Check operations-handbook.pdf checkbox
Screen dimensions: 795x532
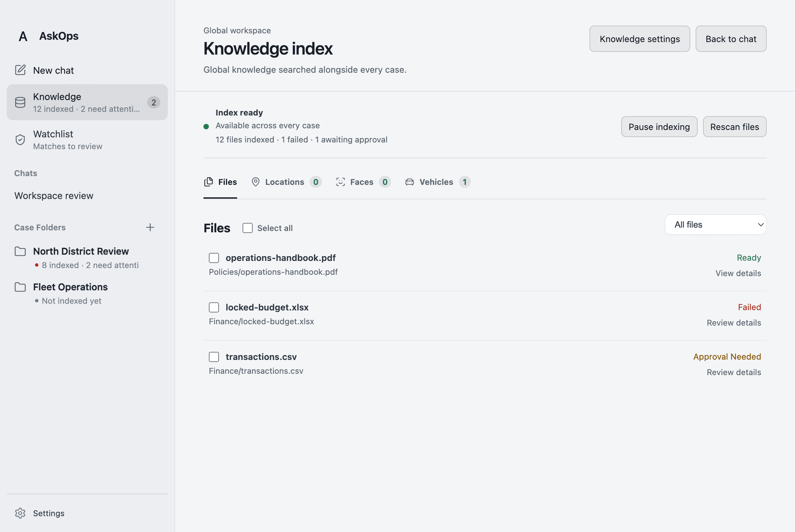pos(214,258)
